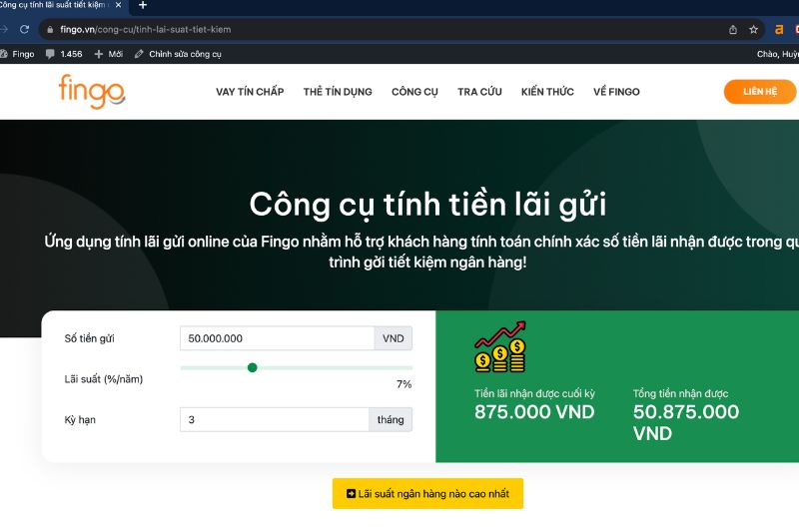Click the share page icon

coord(733,30)
